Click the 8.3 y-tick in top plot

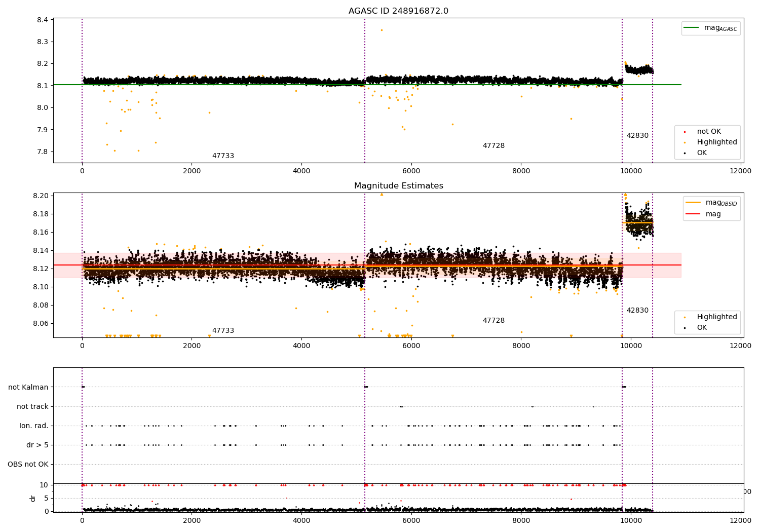pyautogui.click(x=43, y=42)
